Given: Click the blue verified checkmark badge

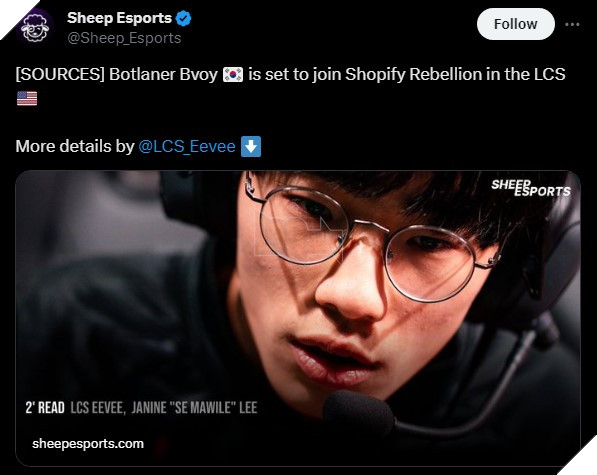Looking at the screenshot, I should click(x=184, y=19).
